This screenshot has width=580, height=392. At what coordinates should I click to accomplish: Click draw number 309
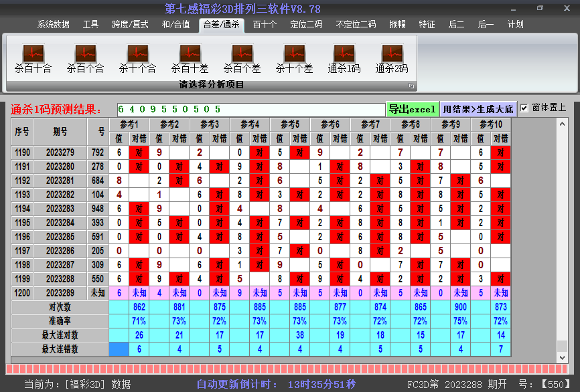pyautogui.click(x=98, y=265)
